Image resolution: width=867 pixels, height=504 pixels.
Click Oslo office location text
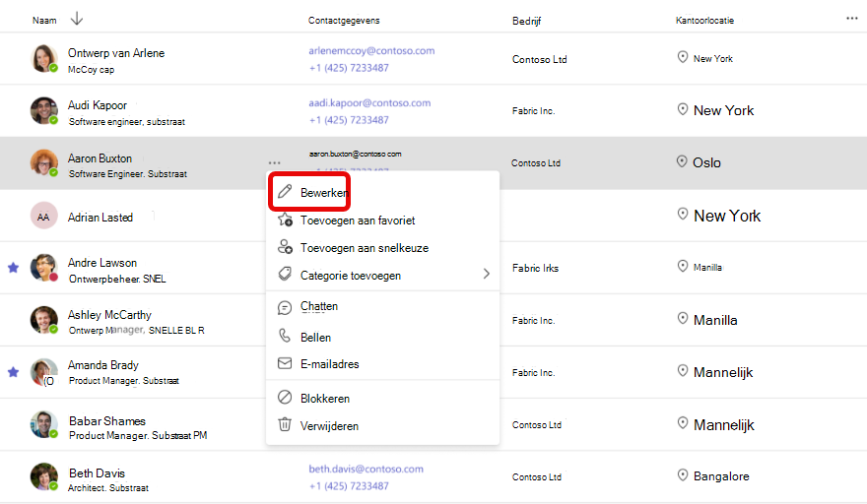[706, 162]
